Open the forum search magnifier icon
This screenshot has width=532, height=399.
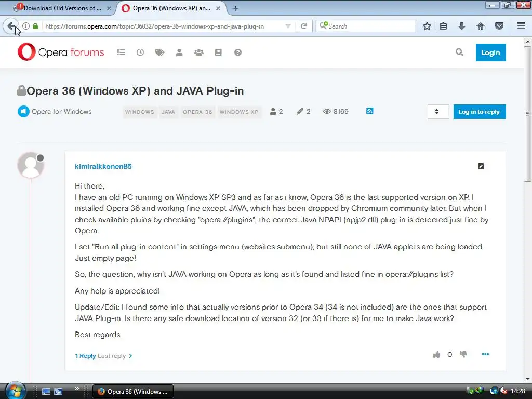coord(459,52)
